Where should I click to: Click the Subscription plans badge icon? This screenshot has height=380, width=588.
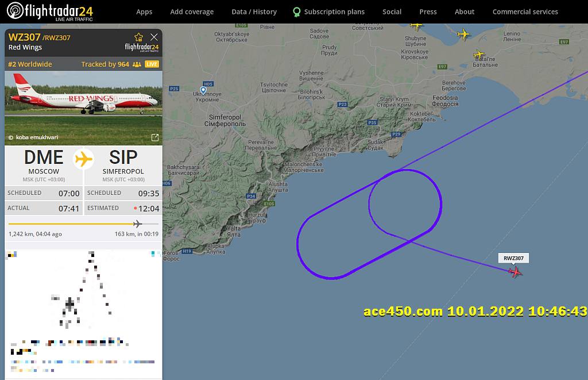296,12
